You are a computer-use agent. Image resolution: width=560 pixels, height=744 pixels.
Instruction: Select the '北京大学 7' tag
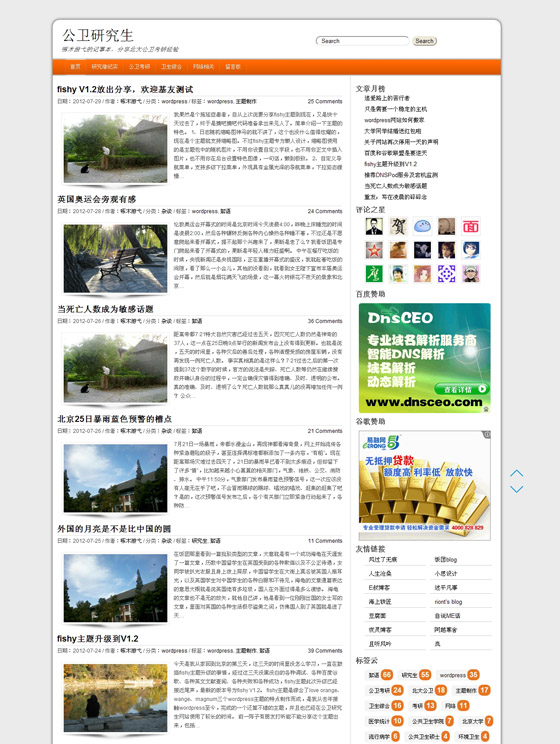477,721
